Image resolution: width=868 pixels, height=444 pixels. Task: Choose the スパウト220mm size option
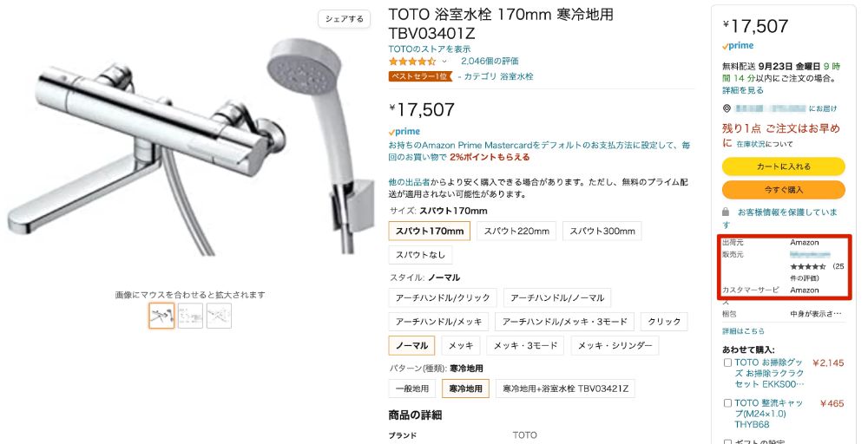516,232
